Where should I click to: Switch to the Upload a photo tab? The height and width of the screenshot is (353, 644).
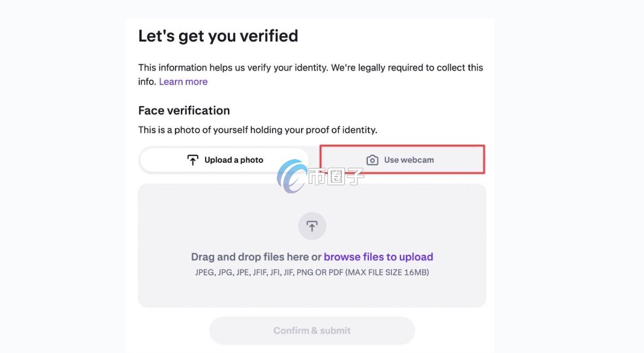(x=224, y=160)
